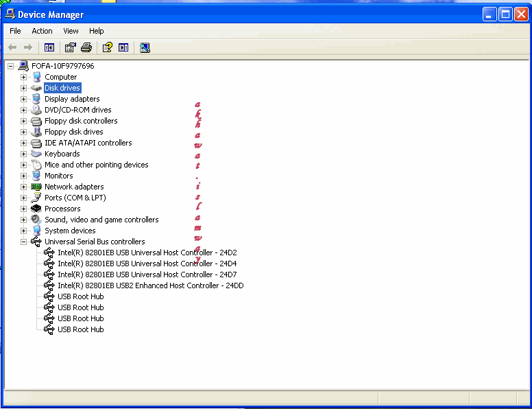Open the View menu

(x=71, y=31)
